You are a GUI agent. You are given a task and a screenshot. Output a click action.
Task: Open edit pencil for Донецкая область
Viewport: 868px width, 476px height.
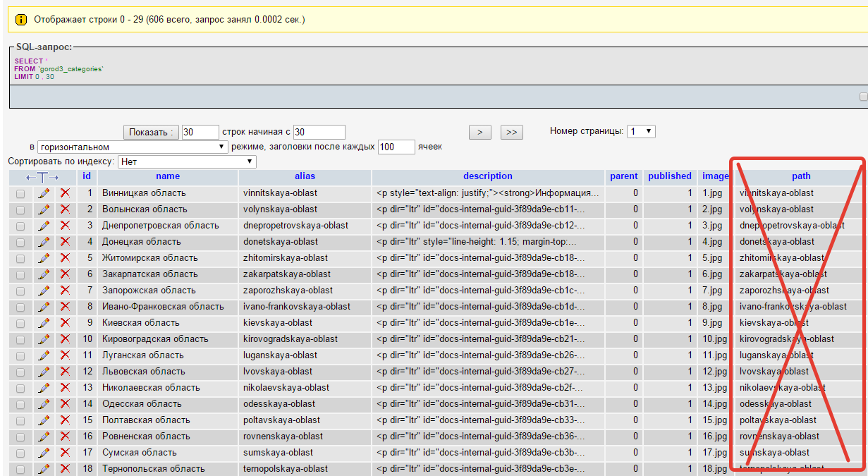(x=44, y=242)
